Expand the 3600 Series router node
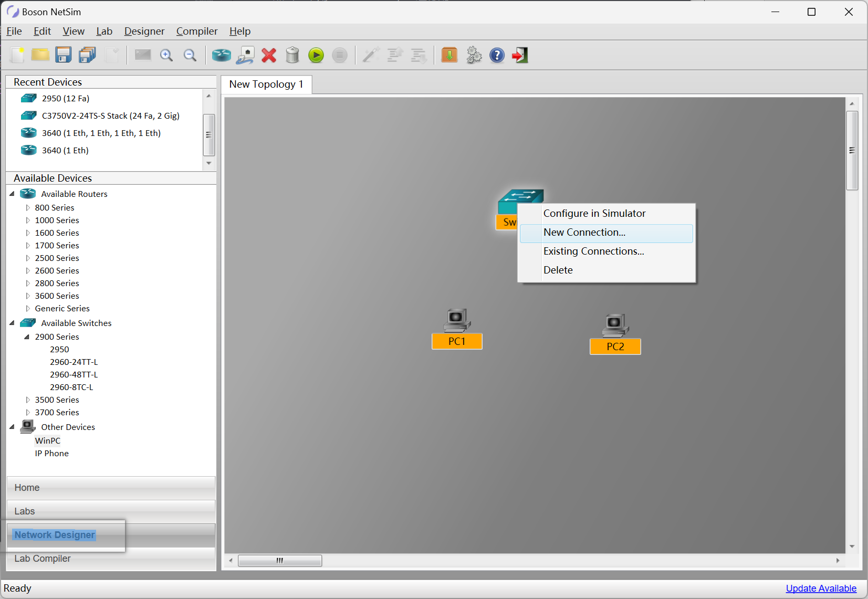 click(x=28, y=296)
